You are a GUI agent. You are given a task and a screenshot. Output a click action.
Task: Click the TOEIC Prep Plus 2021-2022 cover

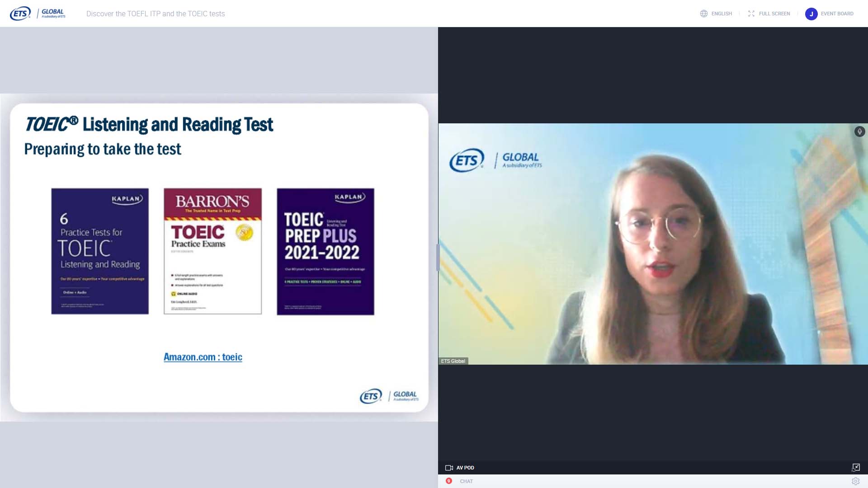click(325, 252)
